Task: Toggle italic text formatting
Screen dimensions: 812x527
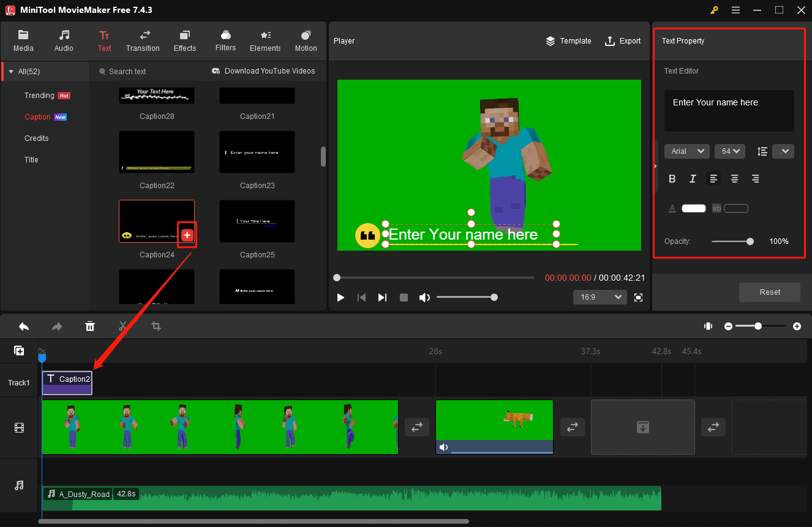Action: point(693,179)
